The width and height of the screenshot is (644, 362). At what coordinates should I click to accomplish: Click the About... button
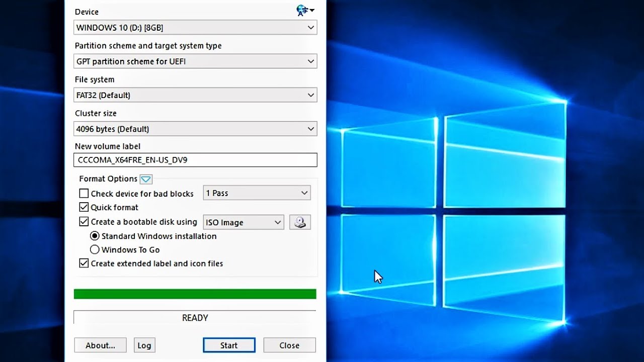pyautogui.click(x=100, y=345)
